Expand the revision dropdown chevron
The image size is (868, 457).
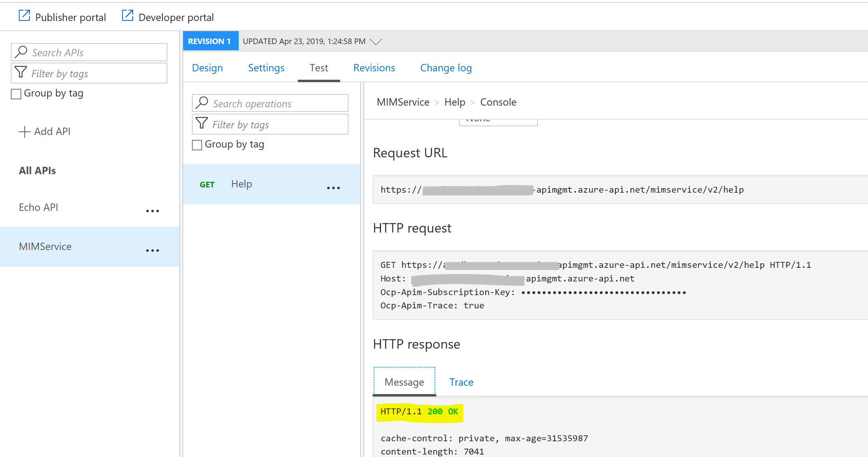(x=376, y=42)
